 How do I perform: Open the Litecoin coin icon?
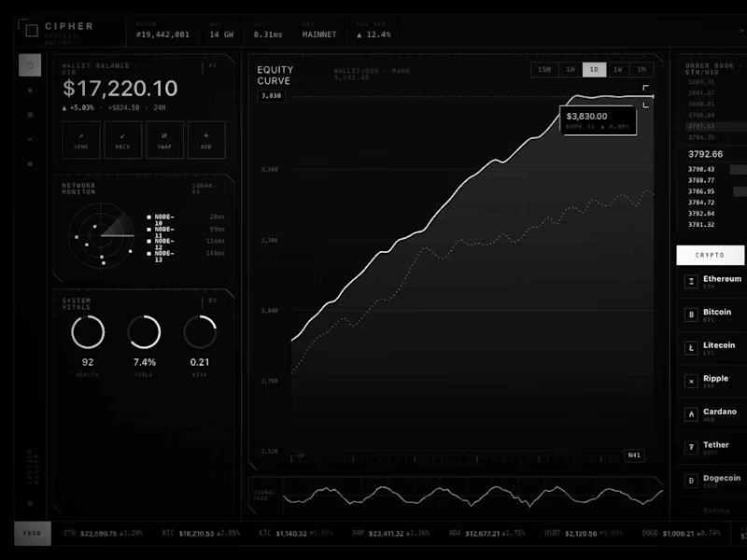tap(691, 348)
